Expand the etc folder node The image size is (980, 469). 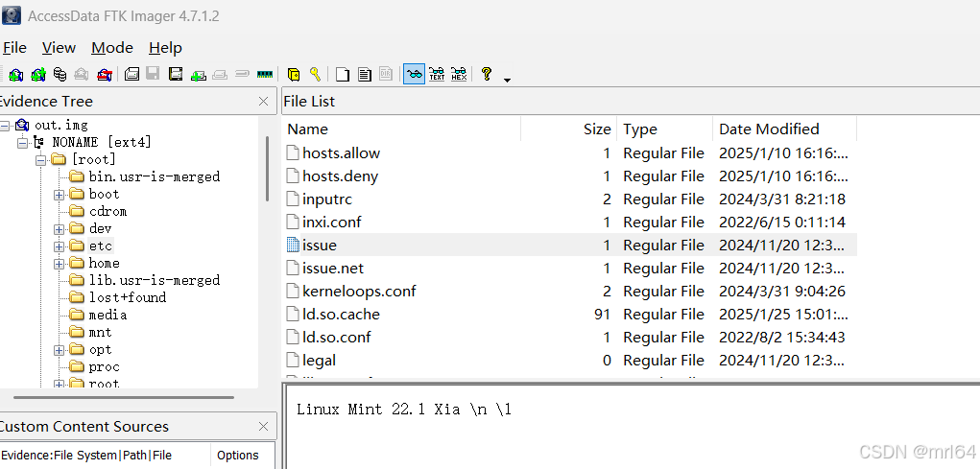click(x=60, y=246)
